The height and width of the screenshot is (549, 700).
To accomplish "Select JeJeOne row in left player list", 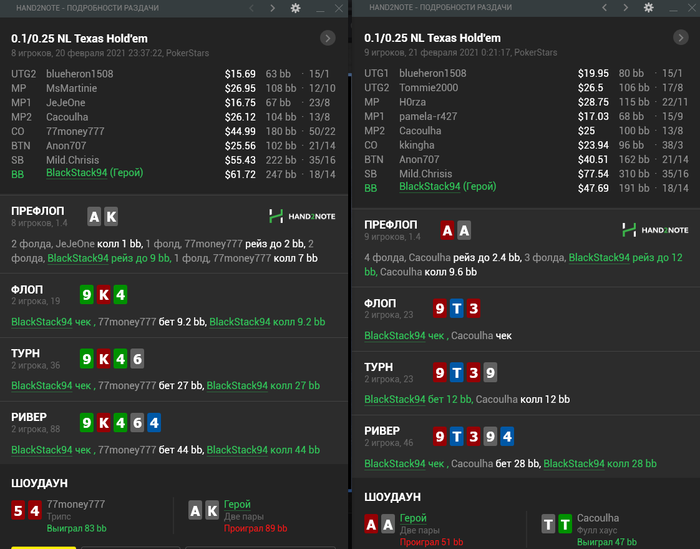I will [x=173, y=103].
